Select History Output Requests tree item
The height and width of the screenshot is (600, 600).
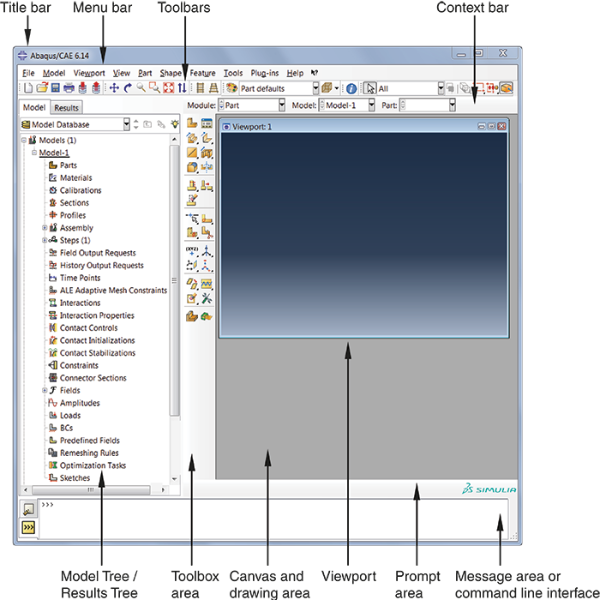(x=101, y=265)
